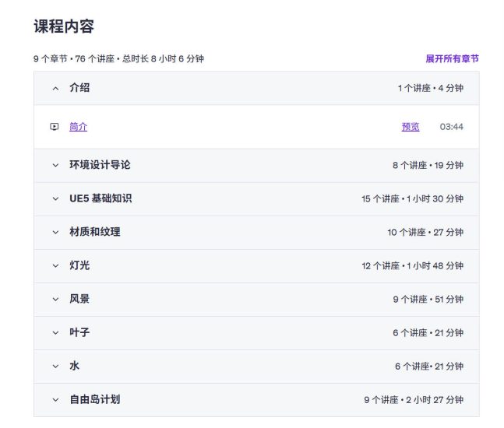Expand the 材质和纹理 chevron arrow
Viewport: 504px width, 428px height.
55,232
